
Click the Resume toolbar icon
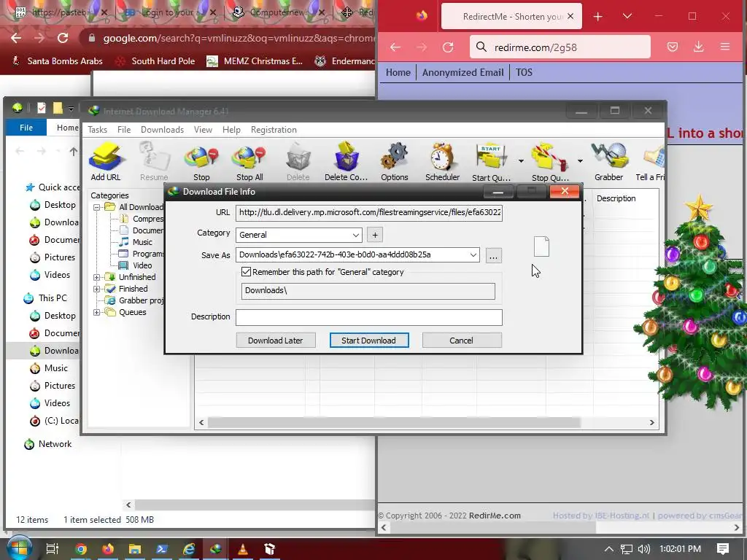[x=154, y=161]
